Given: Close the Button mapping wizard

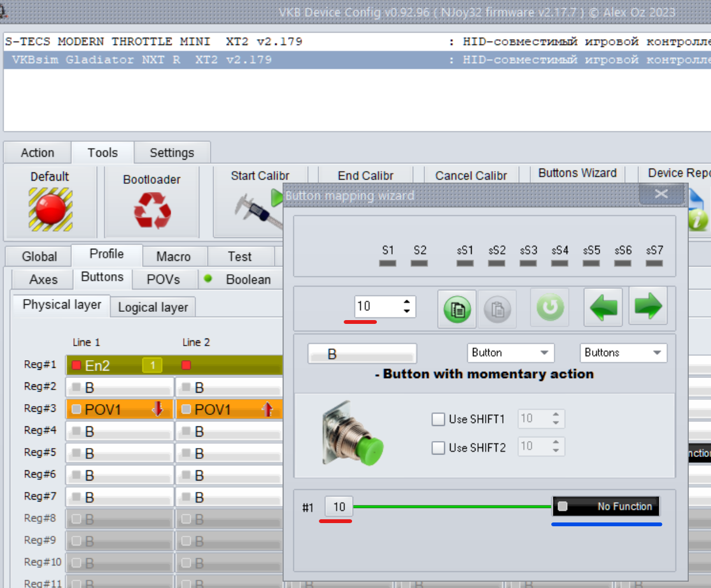Looking at the screenshot, I should pyautogui.click(x=661, y=194).
